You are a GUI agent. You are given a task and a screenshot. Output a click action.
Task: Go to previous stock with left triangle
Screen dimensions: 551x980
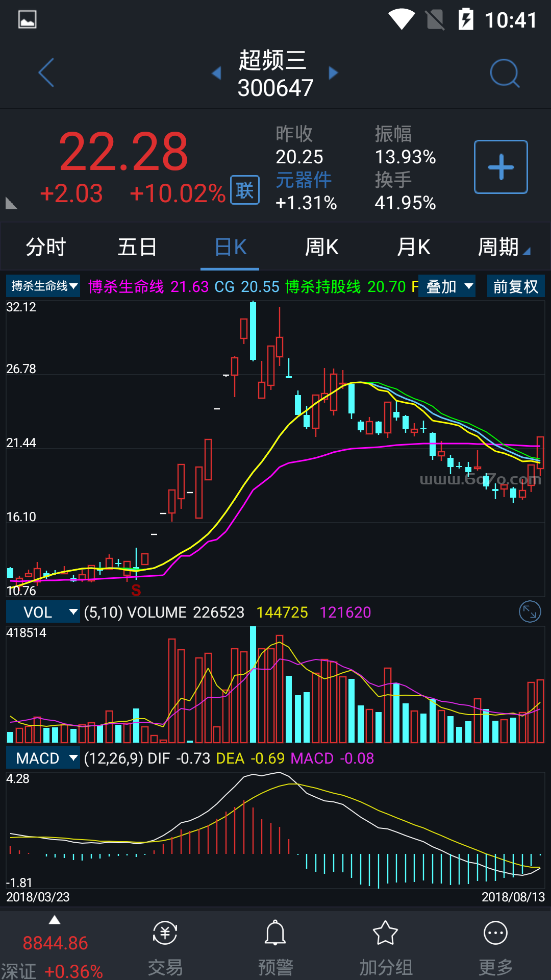tap(216, 73)
